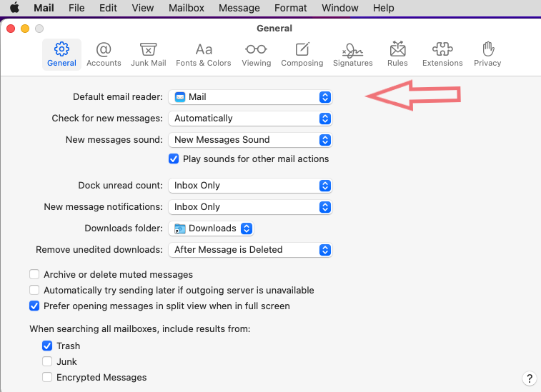Toggle Play sounds for other mail actions
This screenshot has height=392, width=541.
pos(174,159)
